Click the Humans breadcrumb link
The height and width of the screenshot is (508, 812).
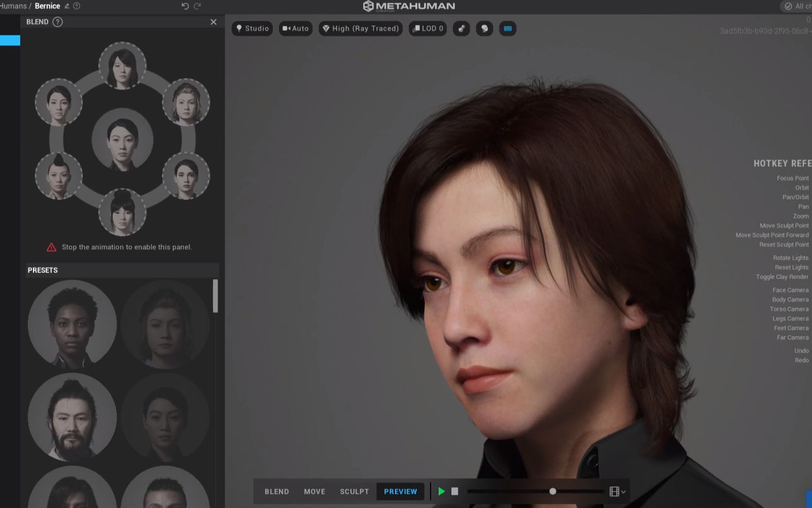tap(13, 6)
